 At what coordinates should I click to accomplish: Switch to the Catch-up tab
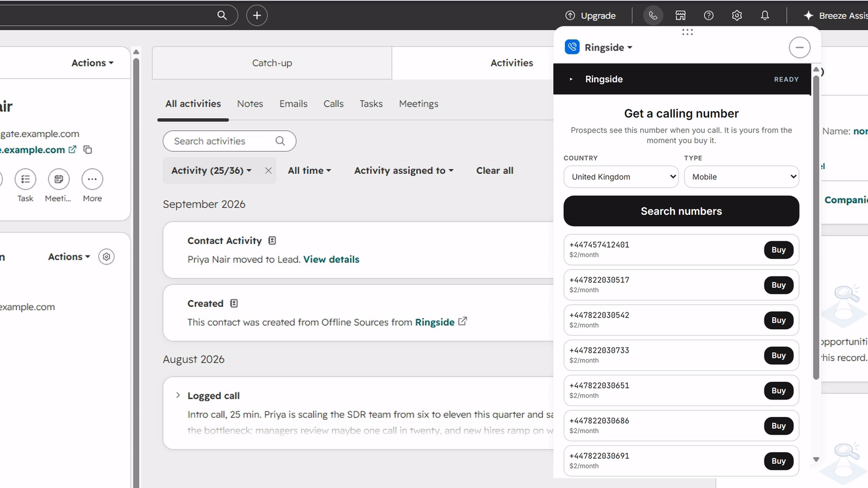tap(272, 63)
